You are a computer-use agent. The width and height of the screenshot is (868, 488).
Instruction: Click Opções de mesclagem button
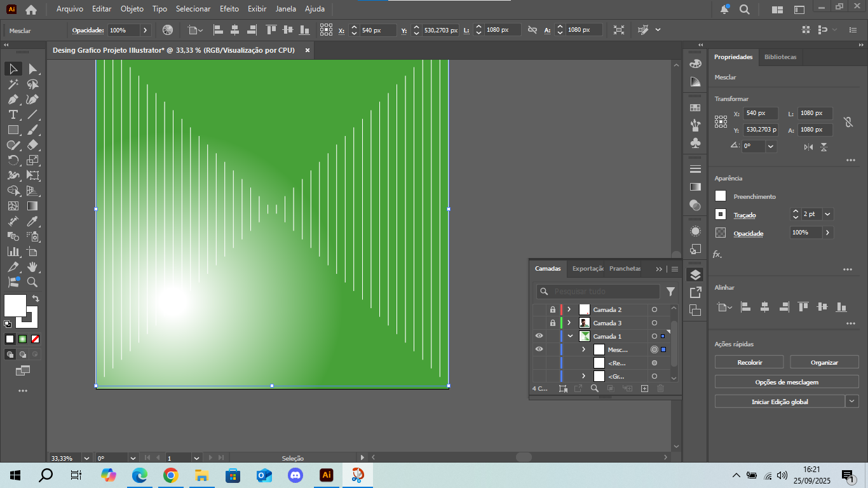(x=787, y=382)
